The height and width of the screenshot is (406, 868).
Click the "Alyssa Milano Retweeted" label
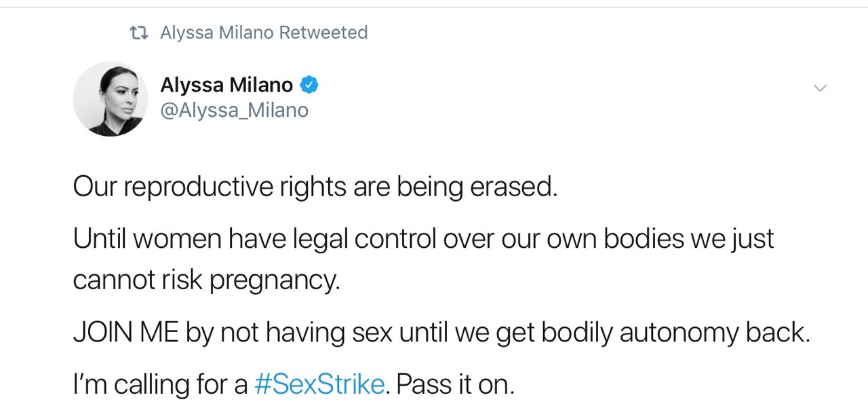point(263,33)
